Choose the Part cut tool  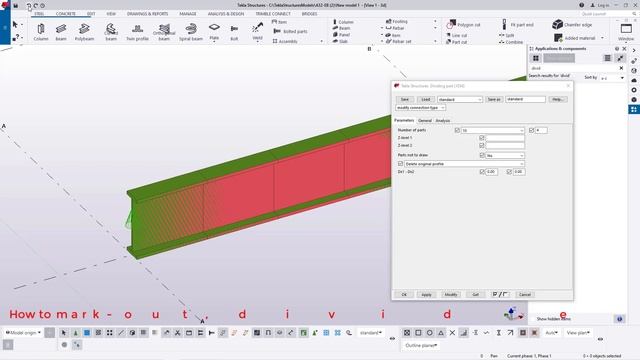(456, 42)
